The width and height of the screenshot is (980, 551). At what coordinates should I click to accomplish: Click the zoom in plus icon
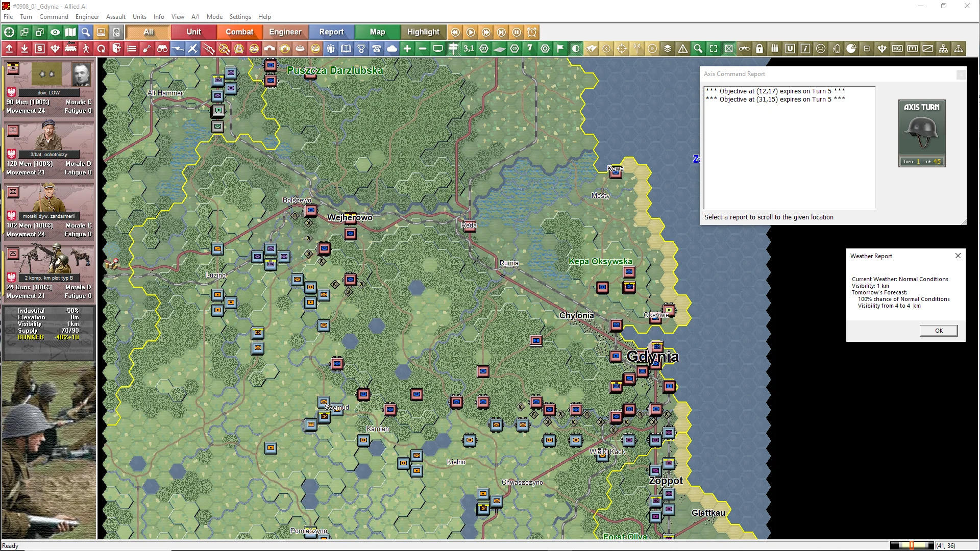coord(407,49)
